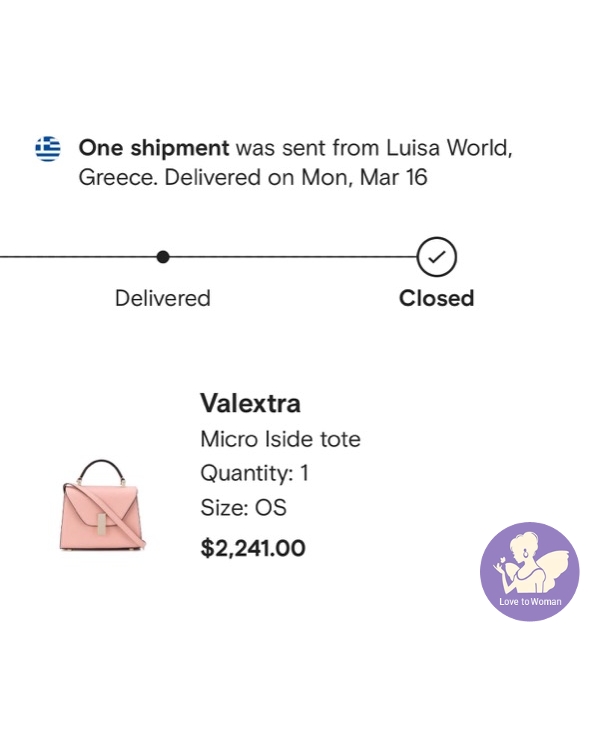
Task: Click the bold One shipment text
Action: [x=154, y=148]
